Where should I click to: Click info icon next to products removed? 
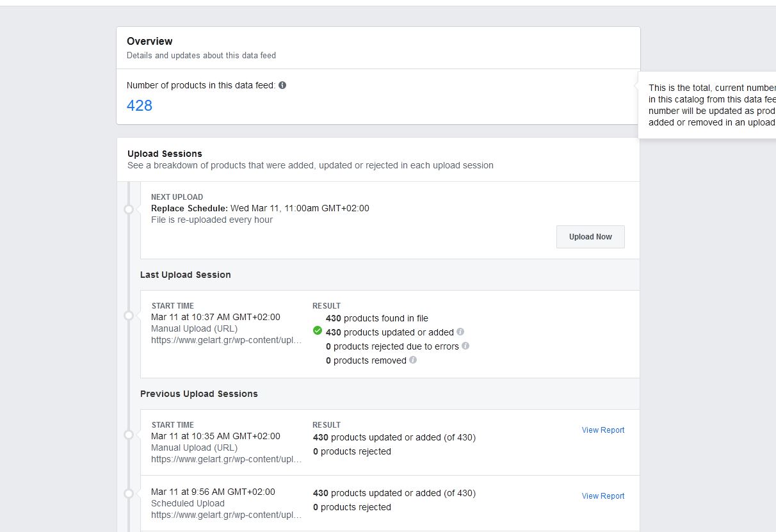coord(413,360)
